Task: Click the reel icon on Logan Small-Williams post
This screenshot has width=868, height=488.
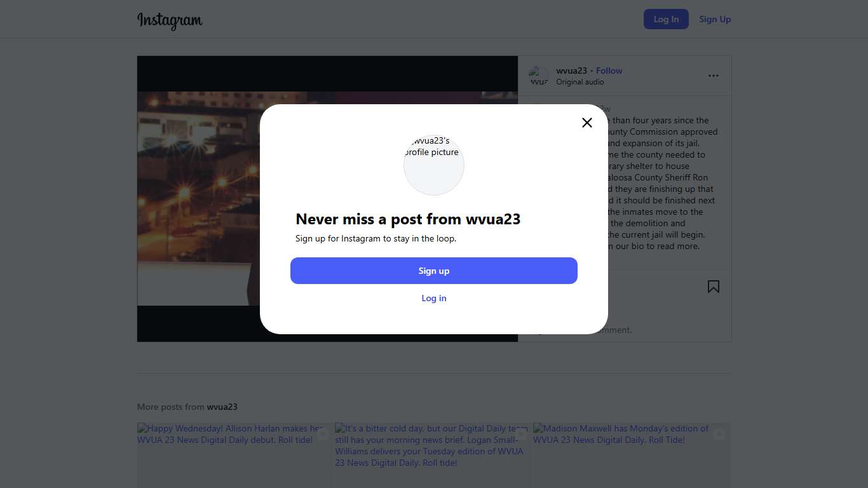Action: click(521, 435)
